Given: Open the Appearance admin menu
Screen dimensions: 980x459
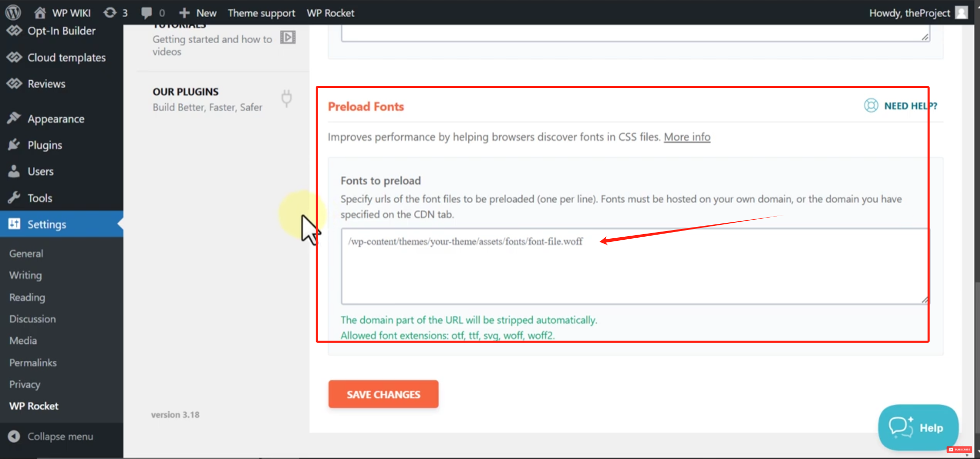Looking at the screenshot, I should tap(56, 119).
